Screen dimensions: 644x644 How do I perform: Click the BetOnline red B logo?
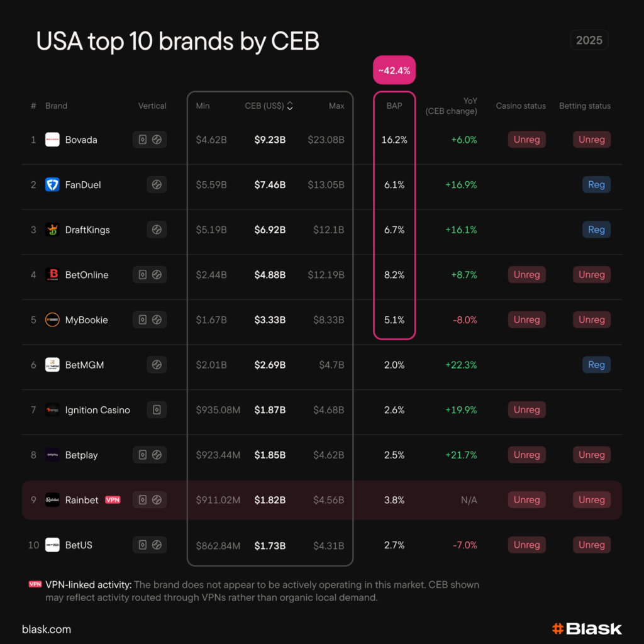click(x=52, y=275)
